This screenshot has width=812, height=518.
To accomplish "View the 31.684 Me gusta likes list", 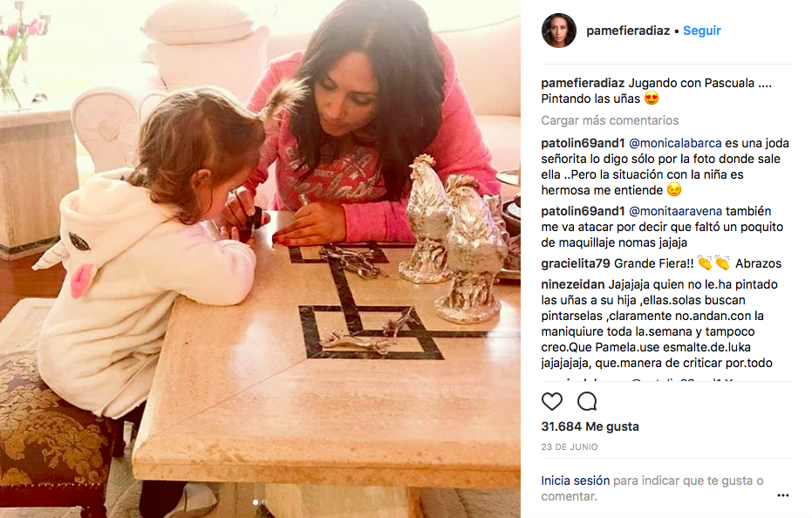I will coord(590,426).
